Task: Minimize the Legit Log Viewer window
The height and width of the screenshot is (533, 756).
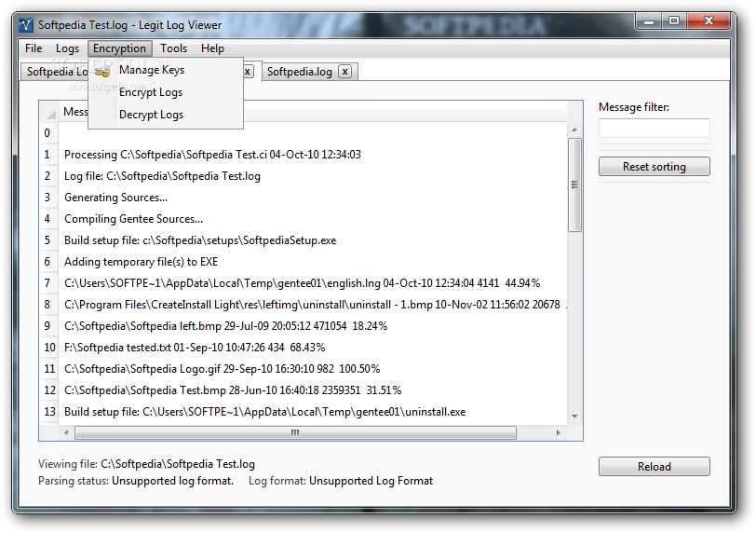Action: point(649,21)
